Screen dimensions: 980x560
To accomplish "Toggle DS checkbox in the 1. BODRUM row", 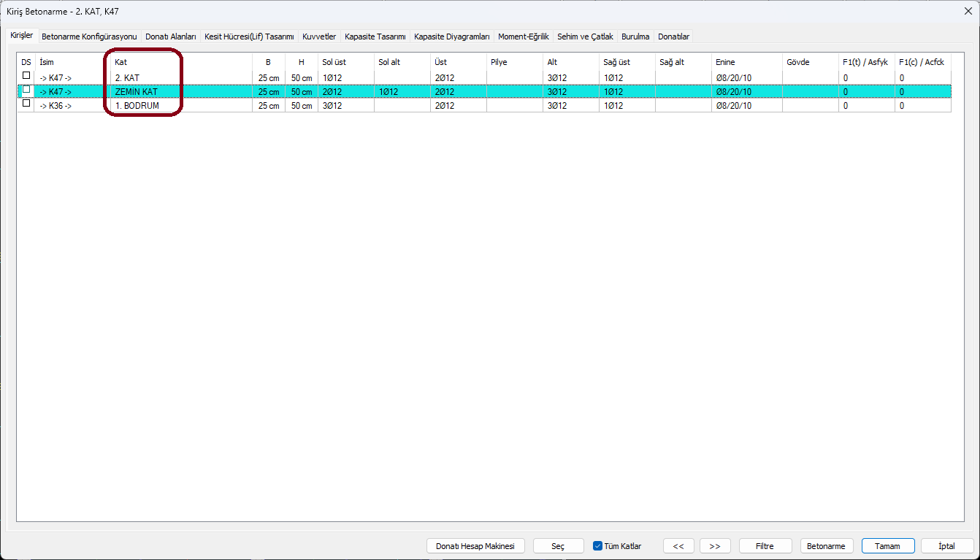I will [x=26, y=104].
